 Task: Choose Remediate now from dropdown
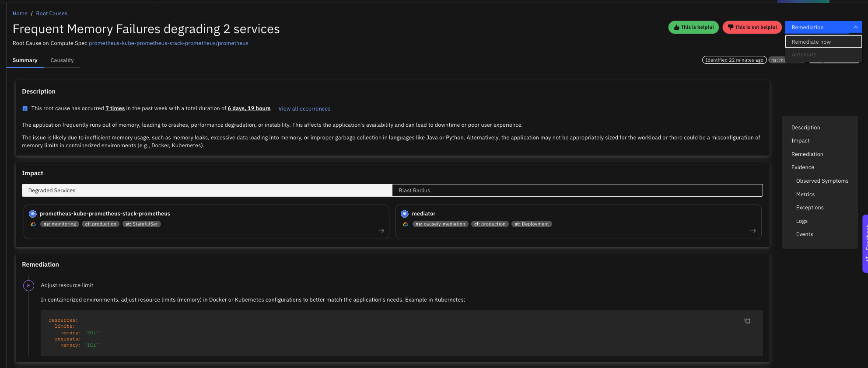823,42
